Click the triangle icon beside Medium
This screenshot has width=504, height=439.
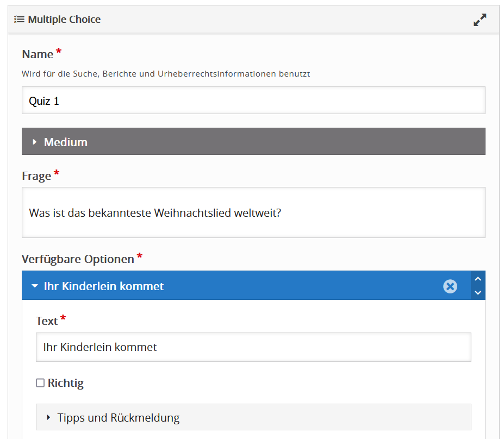pos(34,142)
